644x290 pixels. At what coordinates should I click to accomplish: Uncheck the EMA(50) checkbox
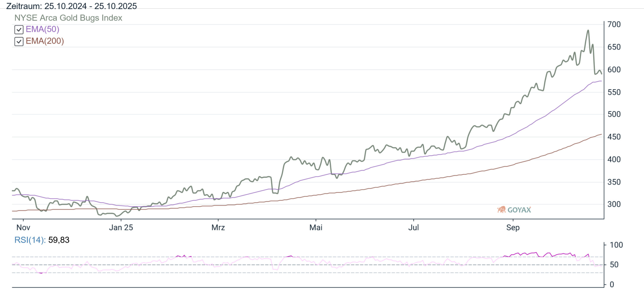pyautogui.click(x=19, y=30)
